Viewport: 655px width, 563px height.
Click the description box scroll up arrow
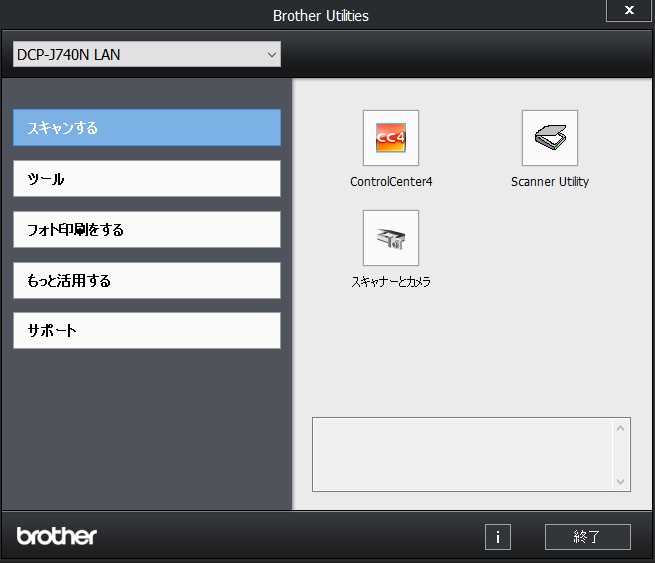tap(621, 429)
